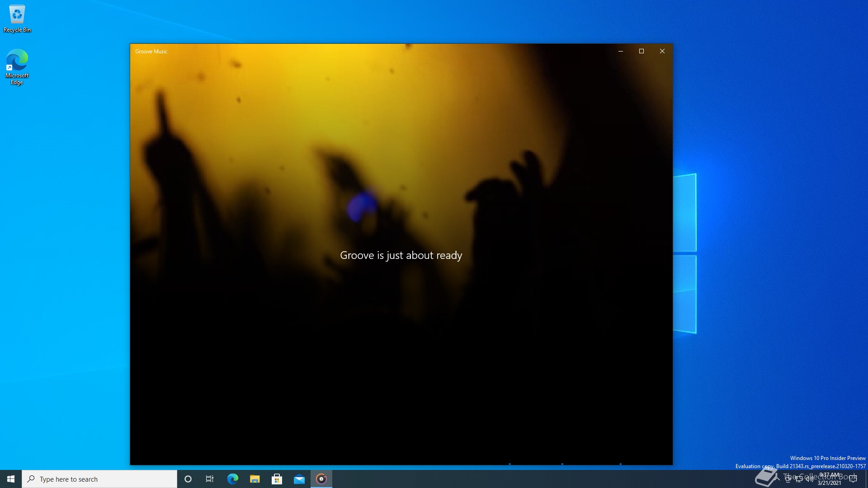Maximize the Groove Music window

pos(642,51)
